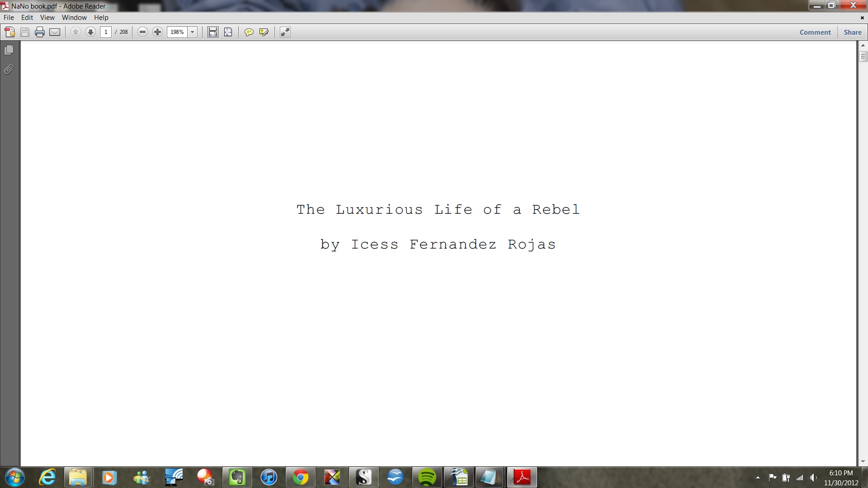Go to next page with the down arrow
Viewport: 868px width, 488px height.
pos(90,32)
